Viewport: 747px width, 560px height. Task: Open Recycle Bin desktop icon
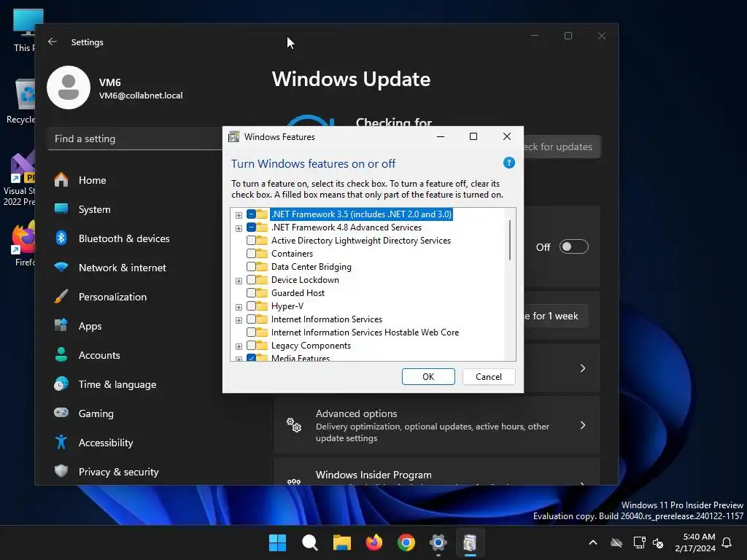coord(21,101)
